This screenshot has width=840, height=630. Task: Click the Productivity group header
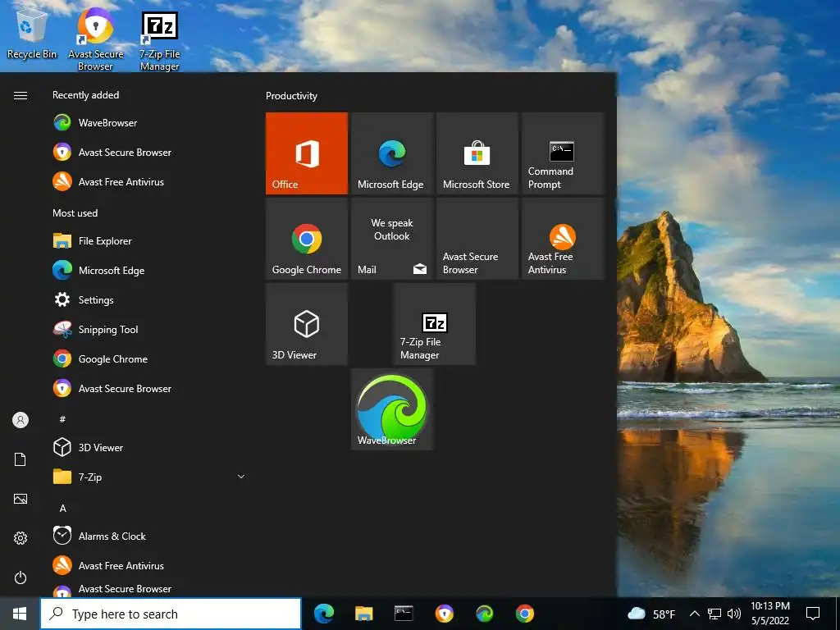[x=291, y=96]
